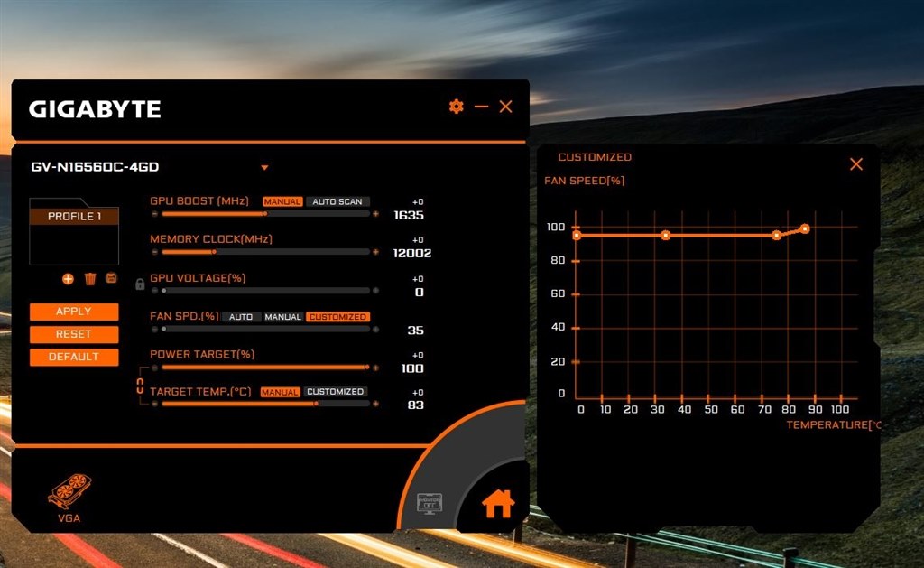The height and width of the screenshot is (568, 924).
Task: Add a new profile with plus icon
Action: coord(68,279)
